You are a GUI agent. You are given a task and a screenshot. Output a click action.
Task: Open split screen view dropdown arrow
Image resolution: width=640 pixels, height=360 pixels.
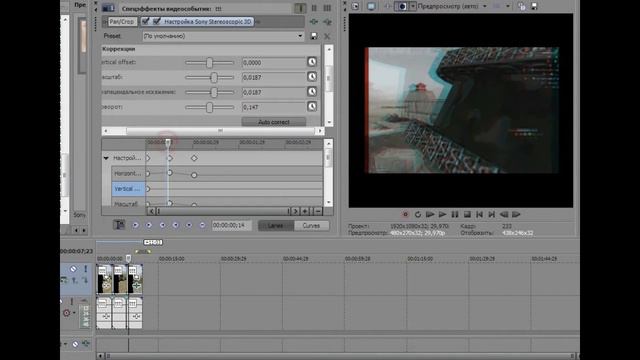[413, 6]
